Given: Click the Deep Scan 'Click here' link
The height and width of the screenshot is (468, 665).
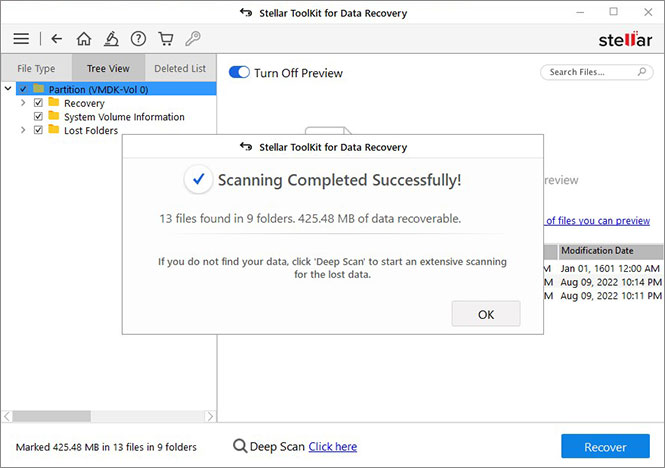Looking at the screenshot, I should click(332, 446).
